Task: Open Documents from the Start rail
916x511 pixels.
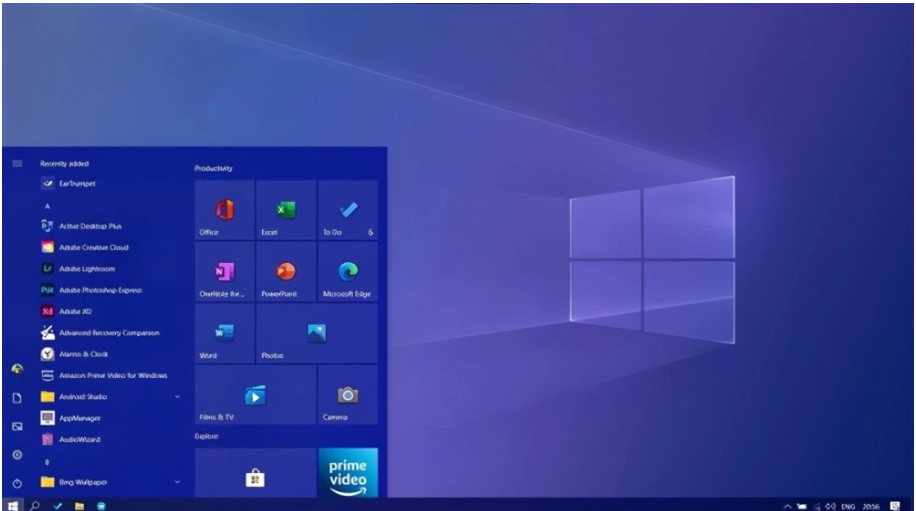Action: point(18,398)
